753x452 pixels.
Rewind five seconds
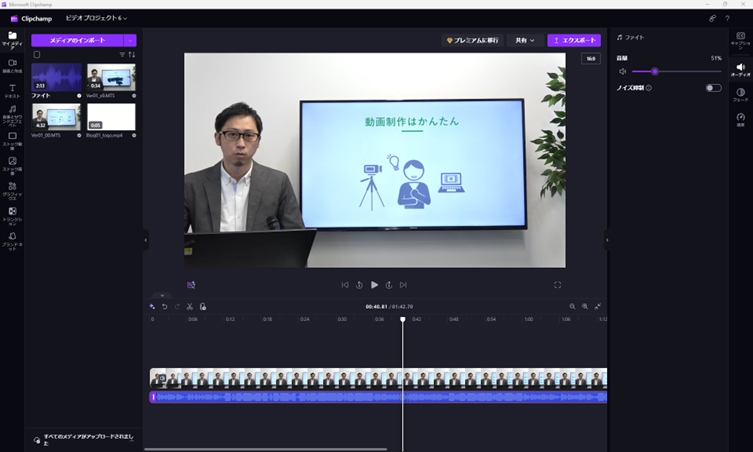coord(359,285)
